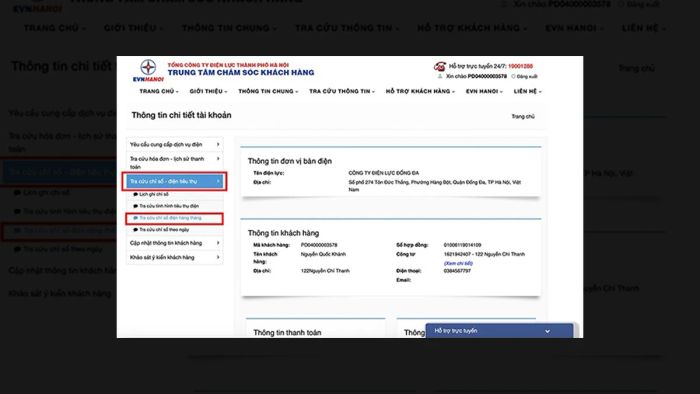Click the heading Thông tin khách hàng
The width and height of the screenshot is (700, 394).
283,233
